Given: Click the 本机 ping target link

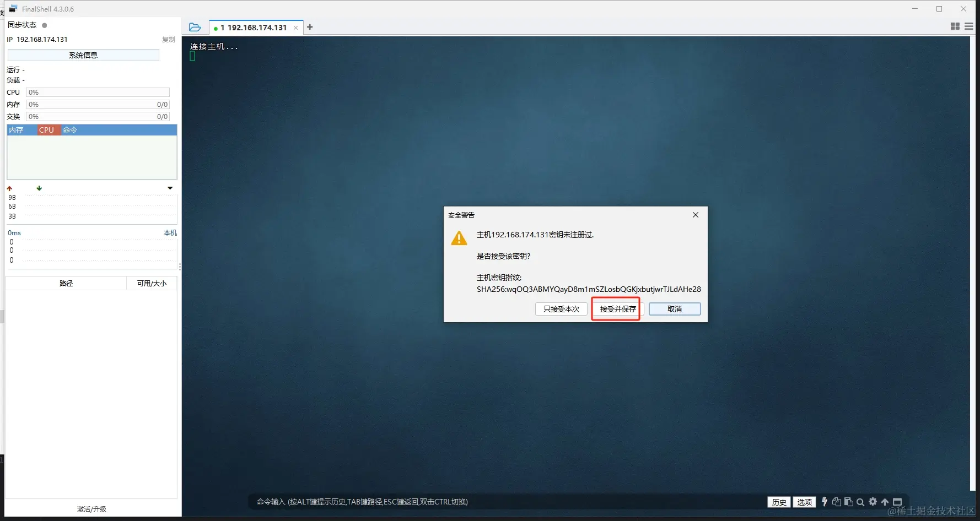Looking at the screenshot, I should point(170,233).
